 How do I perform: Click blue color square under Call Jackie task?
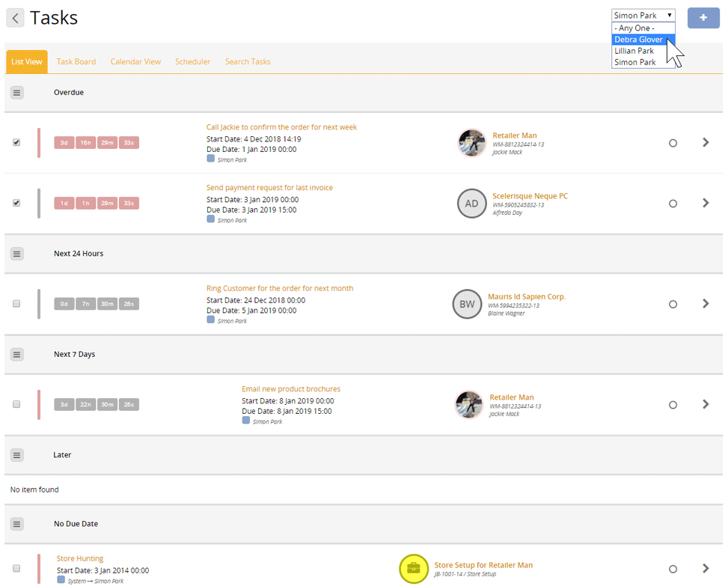[x=210, y=159]
